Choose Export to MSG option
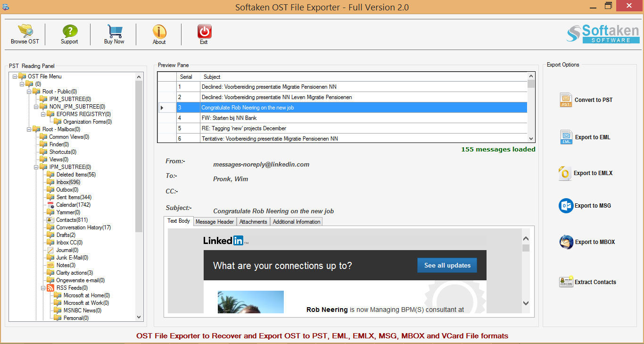This screenshot has width=644, height=344. 585,206
